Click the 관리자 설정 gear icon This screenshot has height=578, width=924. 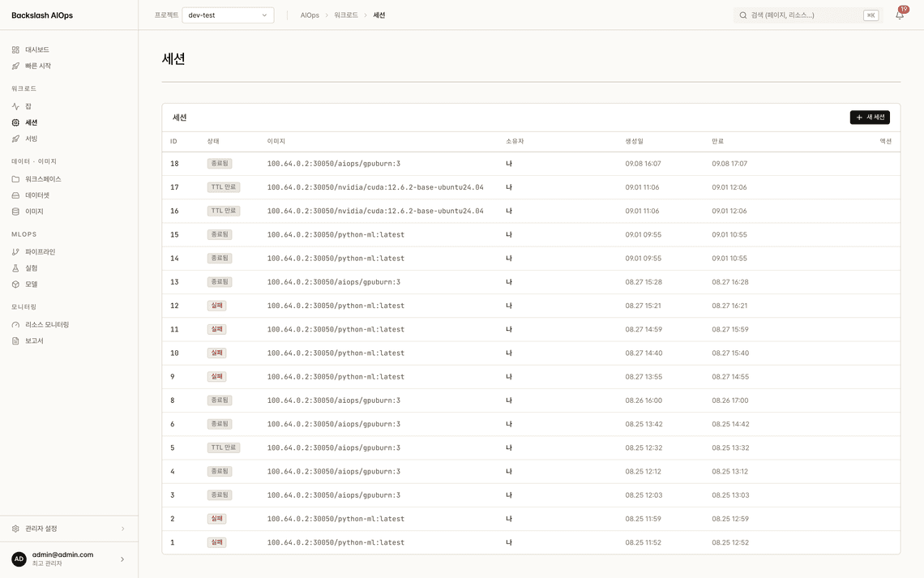(x=16, y=529)
